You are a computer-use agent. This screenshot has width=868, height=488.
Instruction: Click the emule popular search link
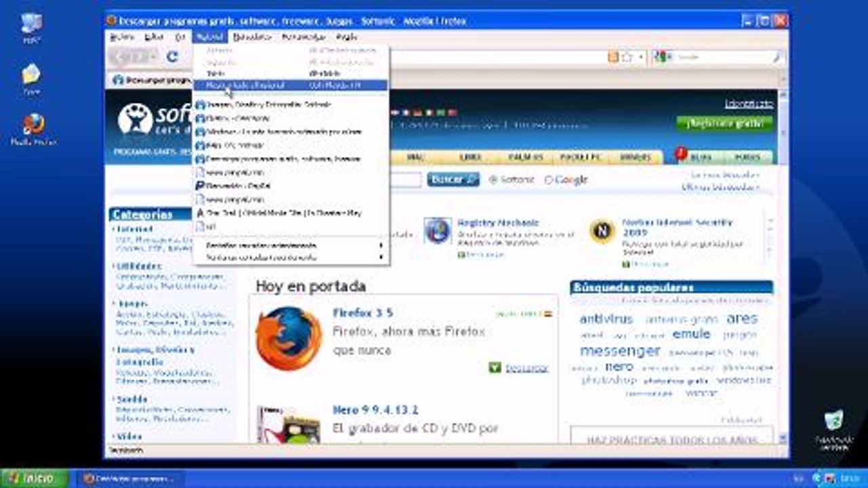[x=692, y=334]
